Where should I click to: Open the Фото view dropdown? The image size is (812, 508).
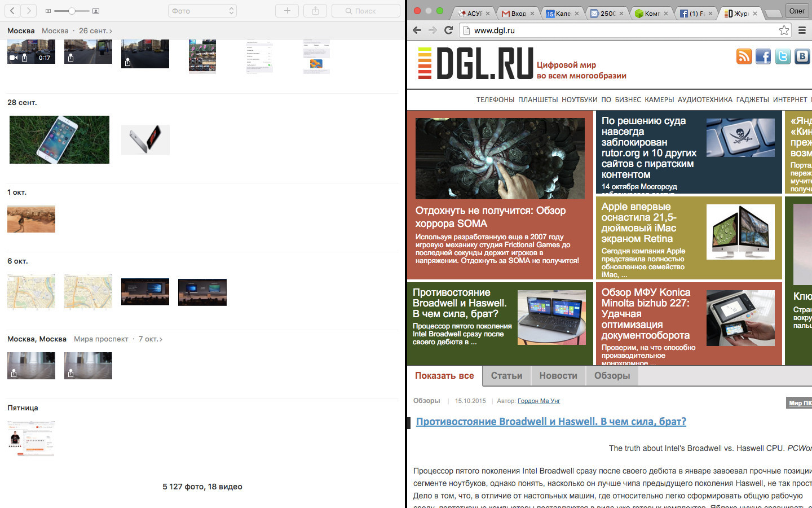(202, 11)
